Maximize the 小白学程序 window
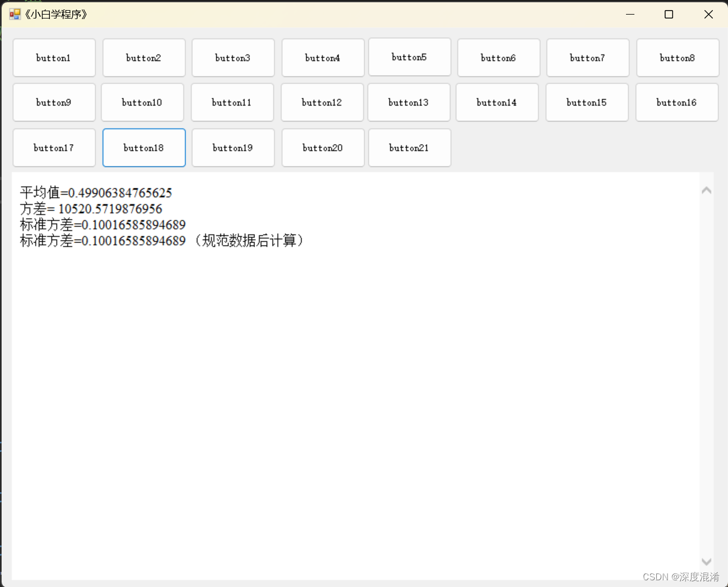Image resolution: width=728 pixels, height=587 pixels. (669, 15)
